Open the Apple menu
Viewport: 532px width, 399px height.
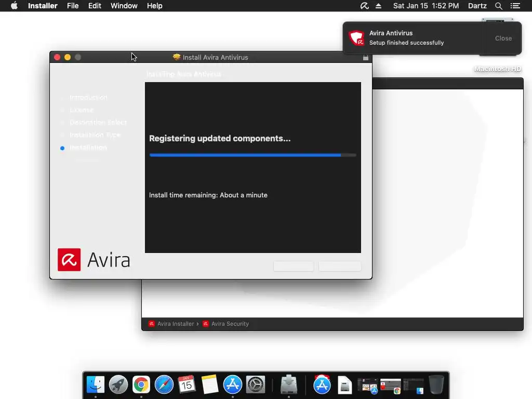click(x=14, y=6)
